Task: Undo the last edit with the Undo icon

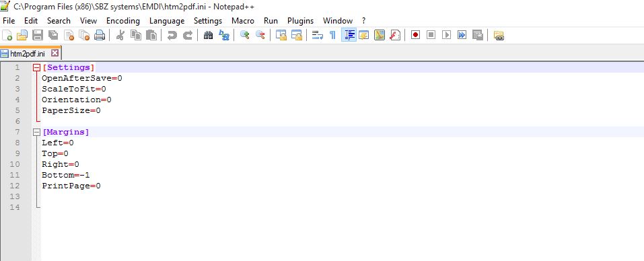Action: (172, 35)
